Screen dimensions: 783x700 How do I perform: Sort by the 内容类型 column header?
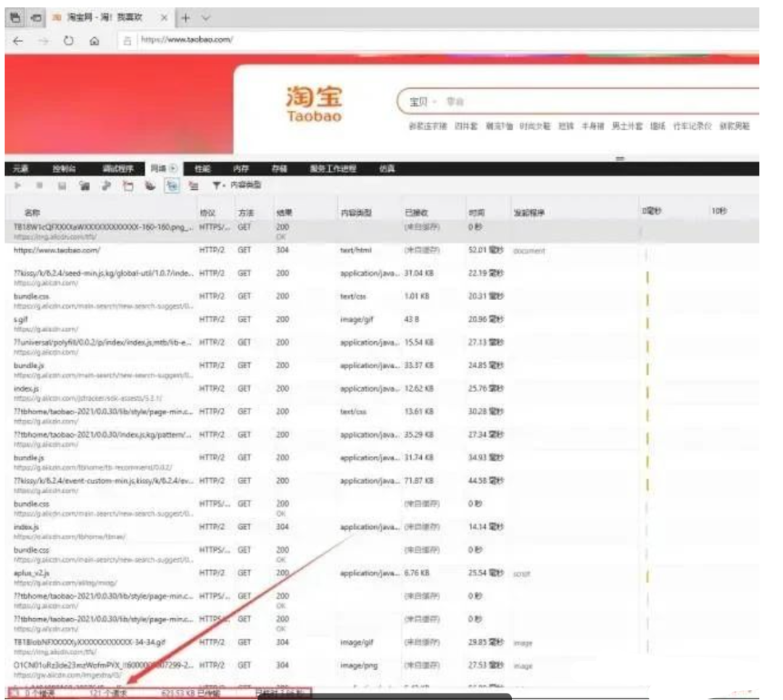(356, 213)
